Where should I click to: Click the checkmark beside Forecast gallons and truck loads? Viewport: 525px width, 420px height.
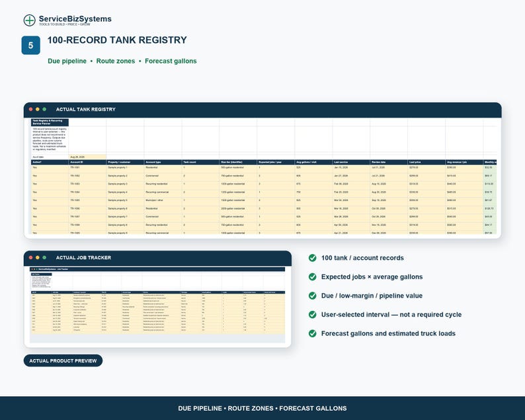312,333
